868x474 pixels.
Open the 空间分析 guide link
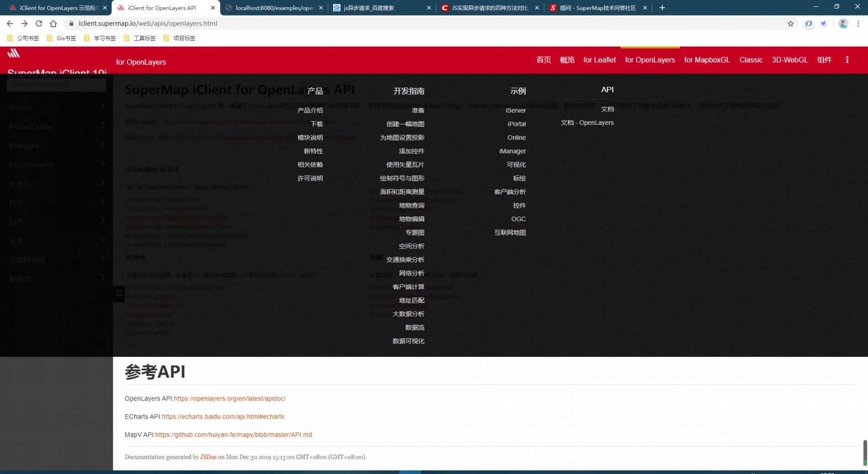pyautogui.click(x=411, y=246)
